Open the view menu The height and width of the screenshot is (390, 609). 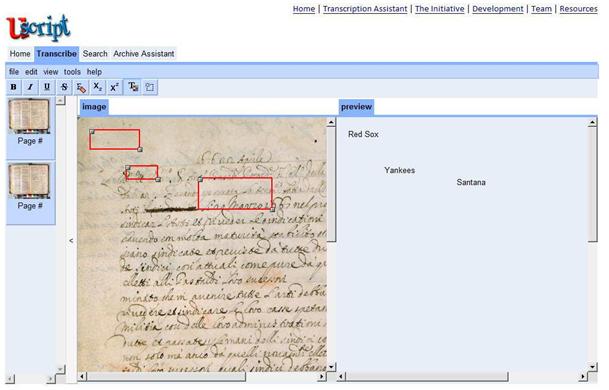pyautogui.click(x=50, y=72)
